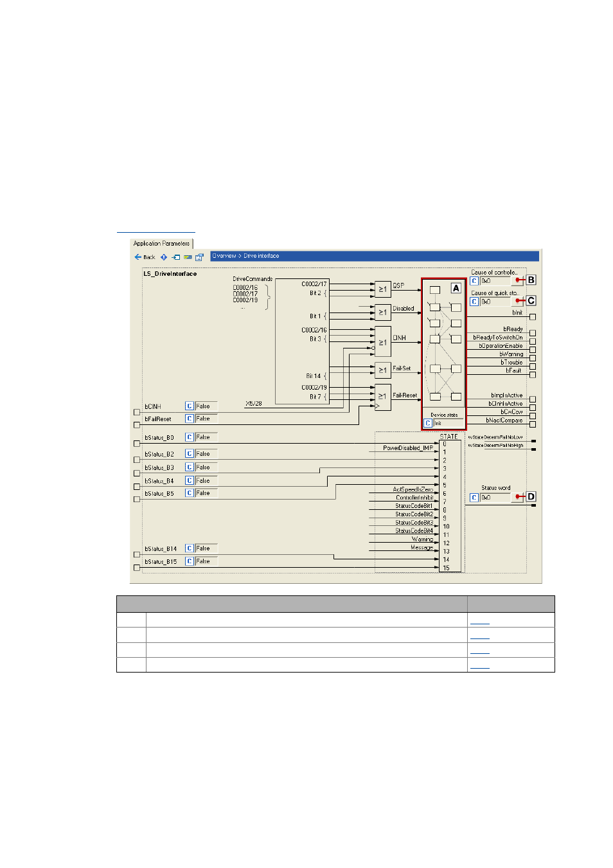The width and height of the screenshot is (613, 868).
Task: Click the QSP OR-gate block
Action: [383, 289]
